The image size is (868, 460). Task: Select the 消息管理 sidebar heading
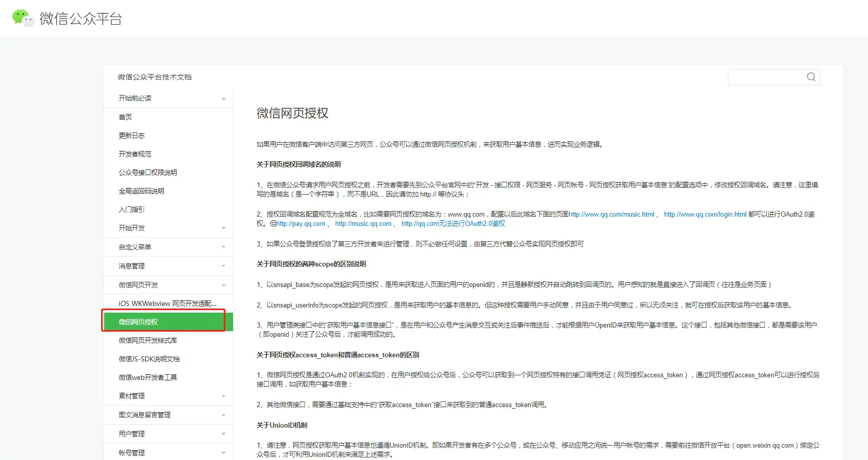pos(132,266)
